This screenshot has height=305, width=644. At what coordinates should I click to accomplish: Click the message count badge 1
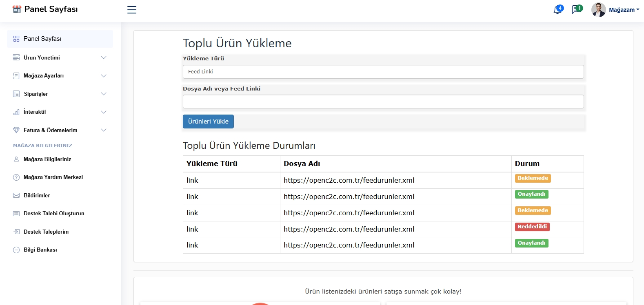[579, 8]
